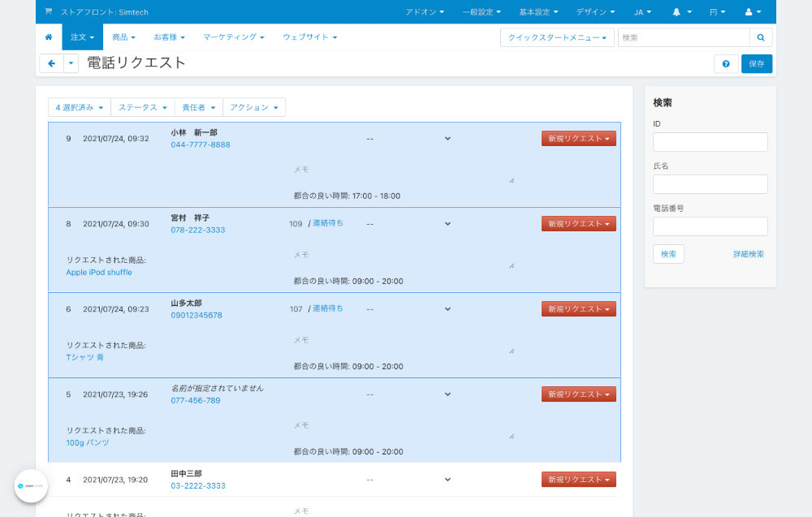The height and width of the screenshot is (517, 812).
Task: Click the ID search input field
Action: pyautogui.click(x=710, y=142)
